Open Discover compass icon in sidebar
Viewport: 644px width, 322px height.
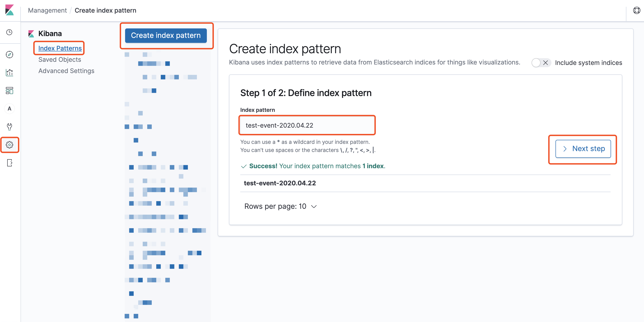[x=9, y=55]
